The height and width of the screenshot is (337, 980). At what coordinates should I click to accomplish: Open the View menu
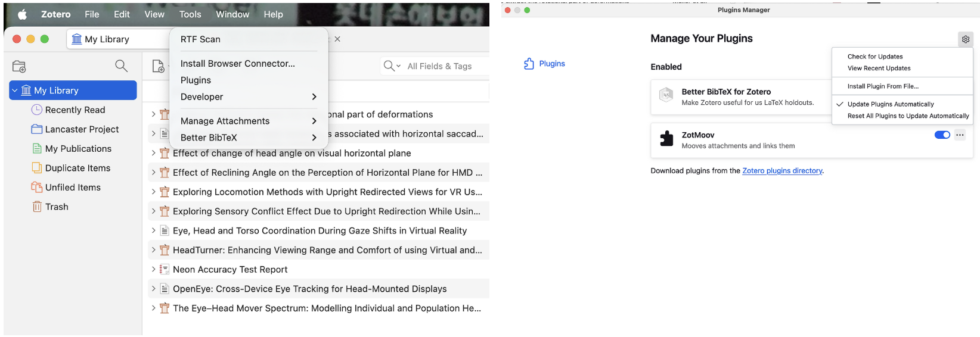[154, 14]
